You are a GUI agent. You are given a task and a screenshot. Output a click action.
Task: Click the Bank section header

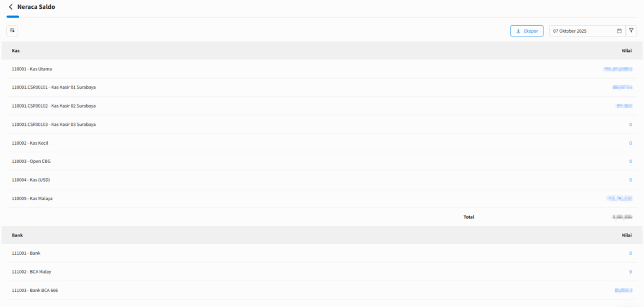pos(18,235)
